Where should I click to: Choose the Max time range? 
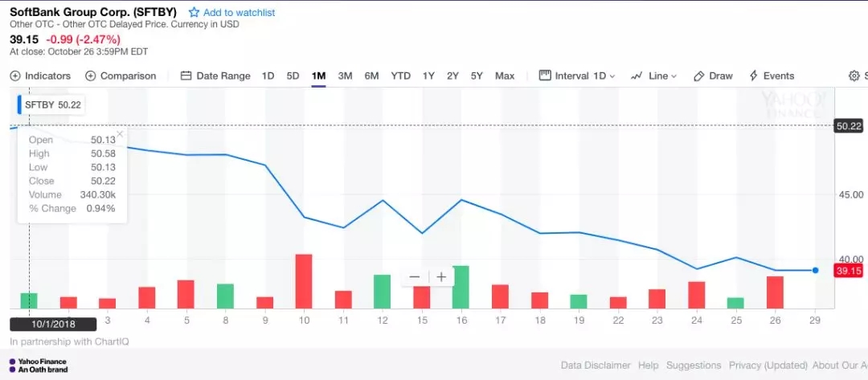tap(504, 76)
